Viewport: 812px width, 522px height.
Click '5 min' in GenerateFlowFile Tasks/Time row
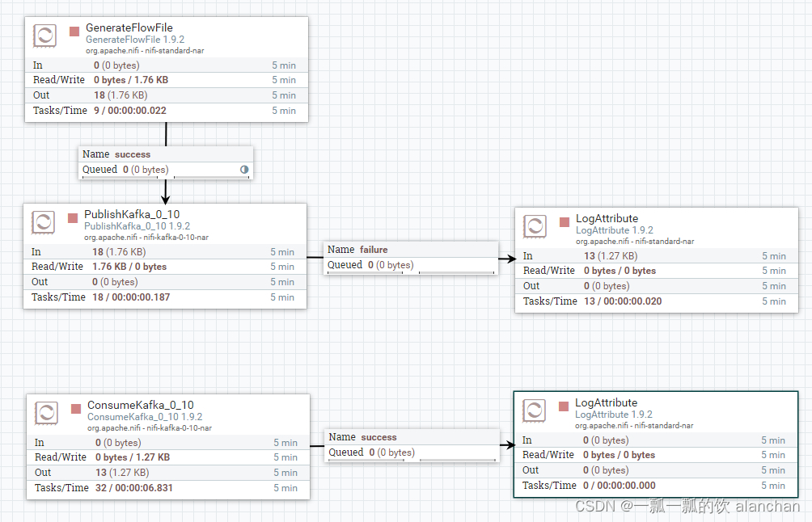285,111
